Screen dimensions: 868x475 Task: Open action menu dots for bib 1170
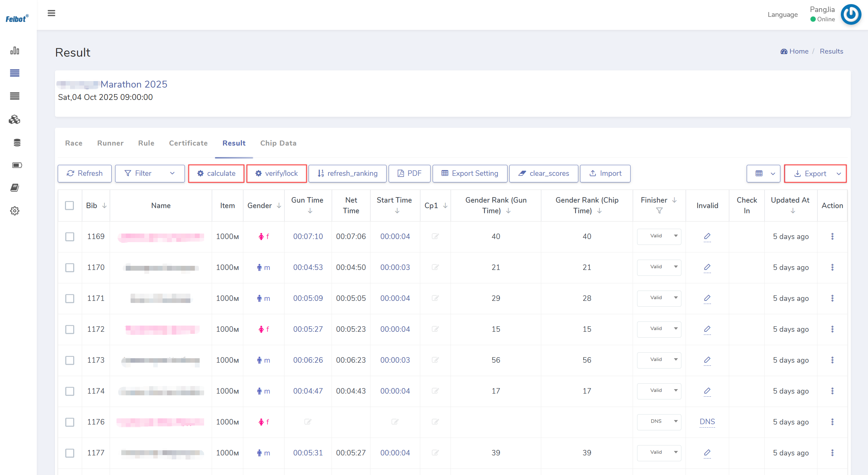[x=832, y=267]
